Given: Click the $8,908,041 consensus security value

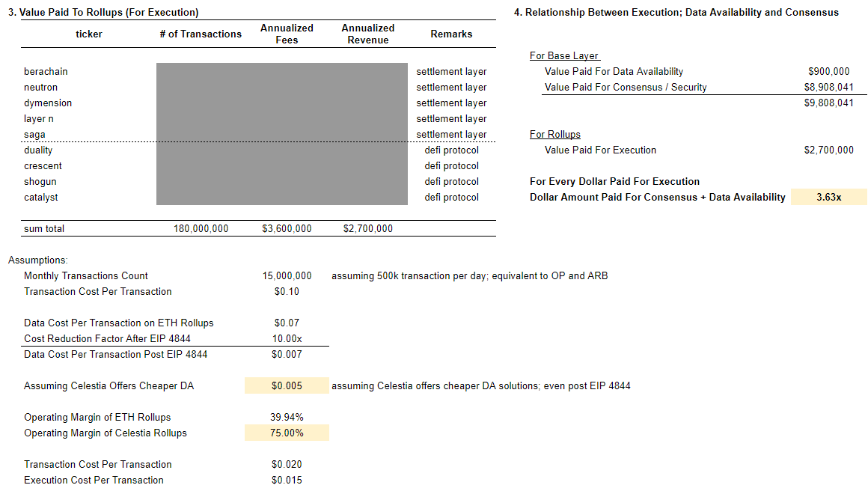Looking at the screenshot, I should tap(828, 87).
